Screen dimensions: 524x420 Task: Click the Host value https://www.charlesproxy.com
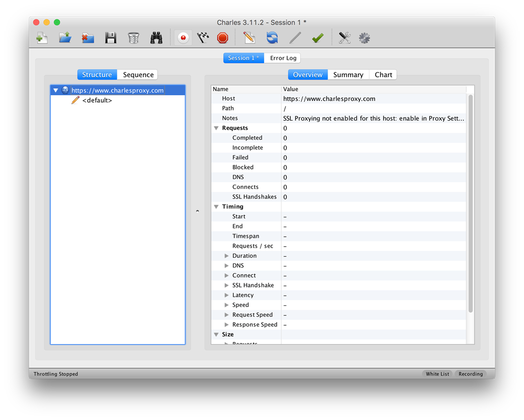coord(329,98)
